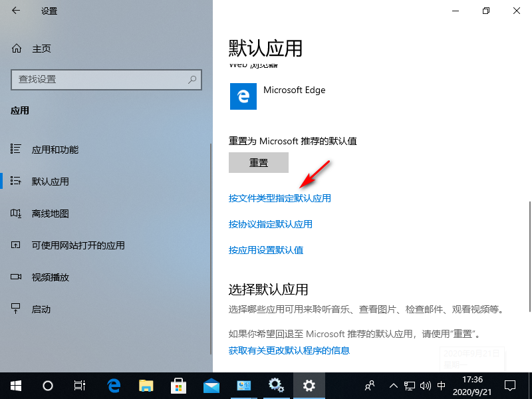This screenshot has width=532, height=399.
Task: Open 视频播放 settings
Action: click(x=50, y=277)
